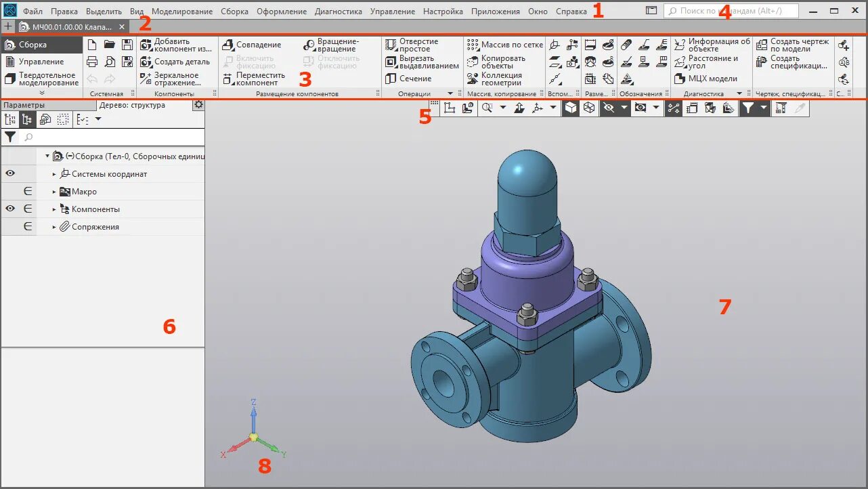Click the Open file folder icon

110,45
